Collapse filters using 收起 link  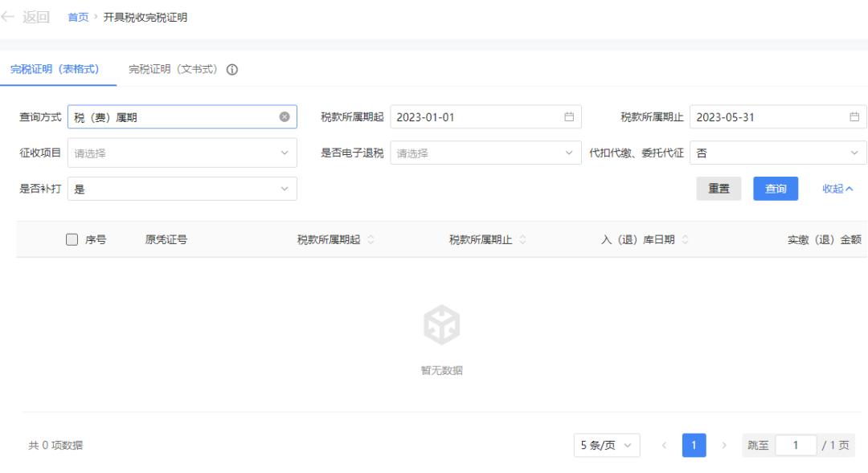(837, 189)
